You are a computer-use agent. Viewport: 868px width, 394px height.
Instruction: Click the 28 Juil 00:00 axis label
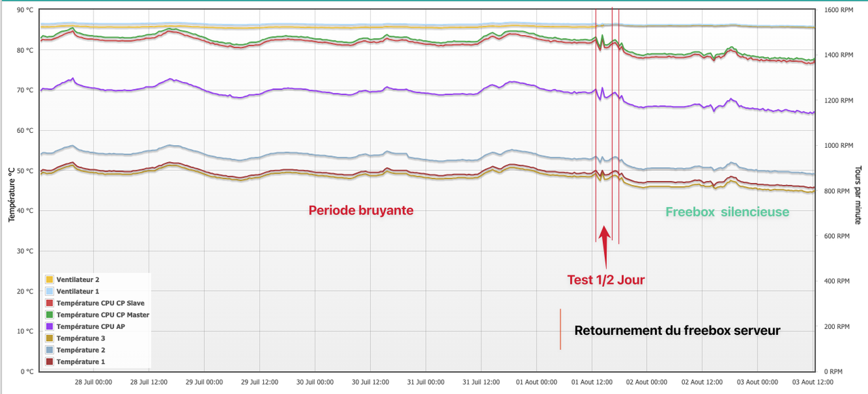point(93,382)
